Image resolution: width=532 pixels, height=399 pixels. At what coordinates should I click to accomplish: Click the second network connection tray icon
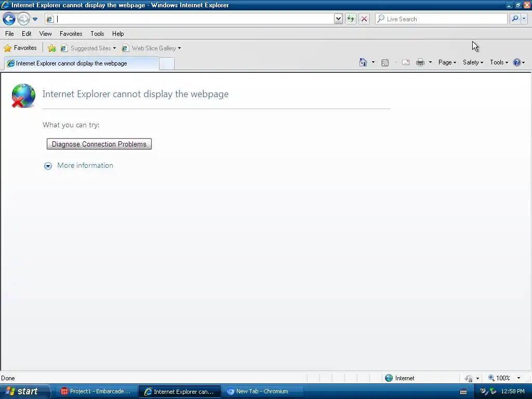(x=493, y=392)
